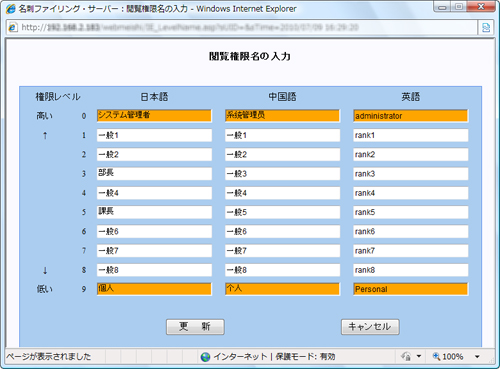Select the Japanese level 1 一般1 field
The height and width of the screenshot is (369, 500).
(x=154, y=135)
